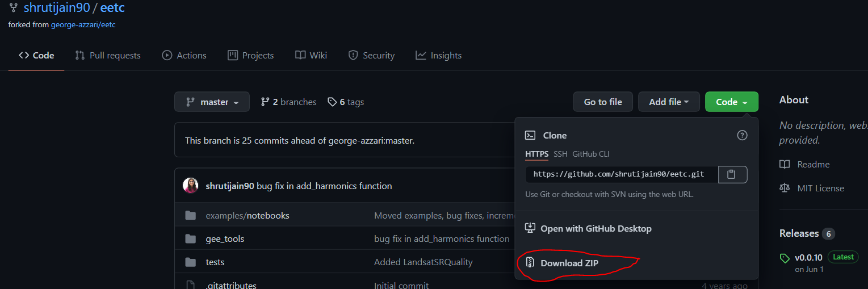
Task: Click the 'Use Git or checkout with SVN' text
Action: click(610, 194)
